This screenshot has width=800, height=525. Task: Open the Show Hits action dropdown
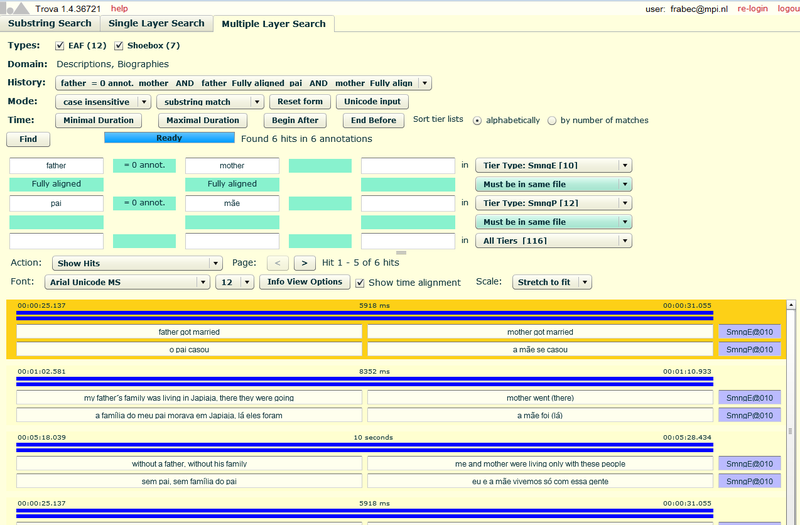pos(137,263)
